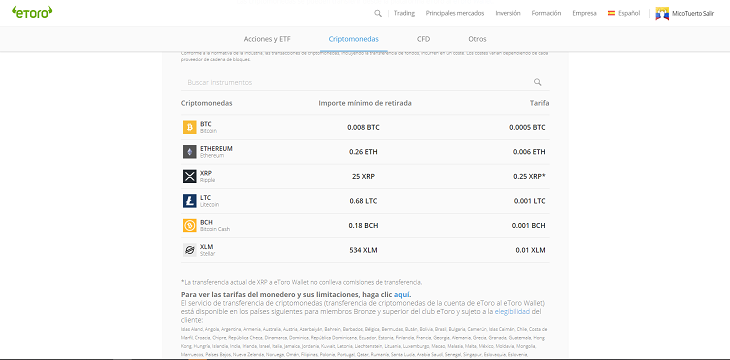Click the Ethereum coin icon
The image size is (730, 360).
(x=189, y=152)
